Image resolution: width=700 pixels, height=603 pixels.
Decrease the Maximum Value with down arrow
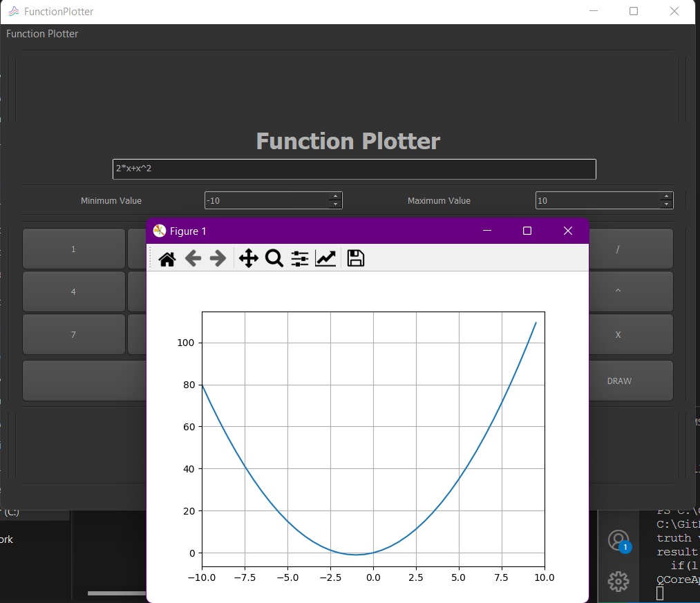pos(667,204)
